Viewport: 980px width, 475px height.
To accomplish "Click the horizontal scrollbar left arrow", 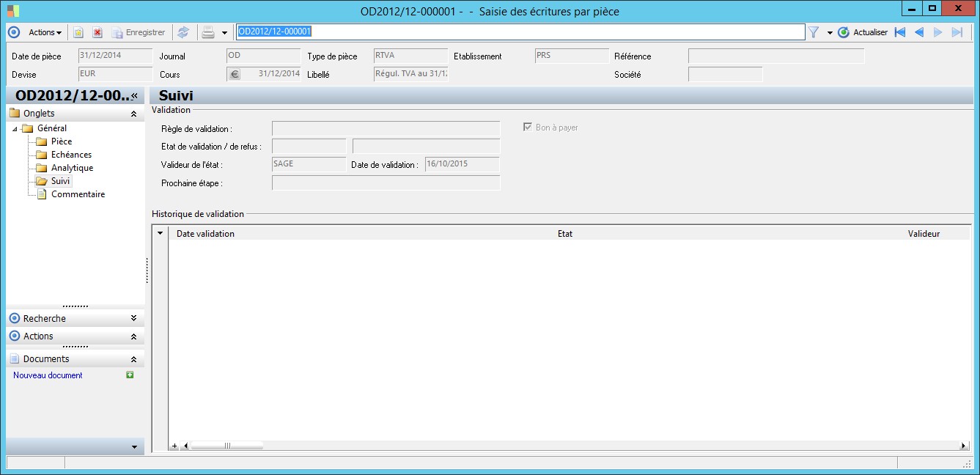I will [185, 446].
